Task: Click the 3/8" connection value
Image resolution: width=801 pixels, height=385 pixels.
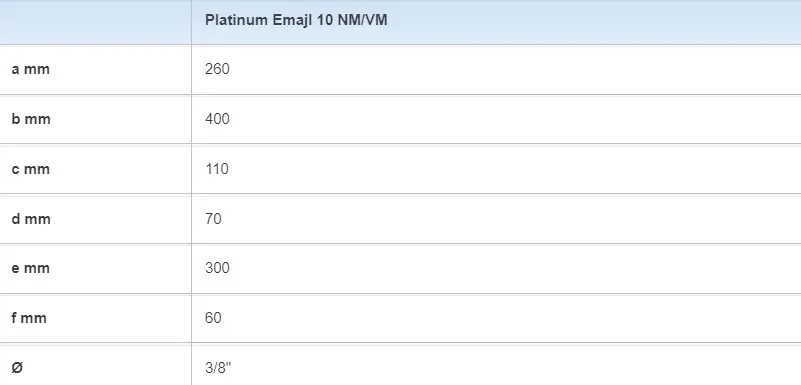Action: tap(218, 367)
